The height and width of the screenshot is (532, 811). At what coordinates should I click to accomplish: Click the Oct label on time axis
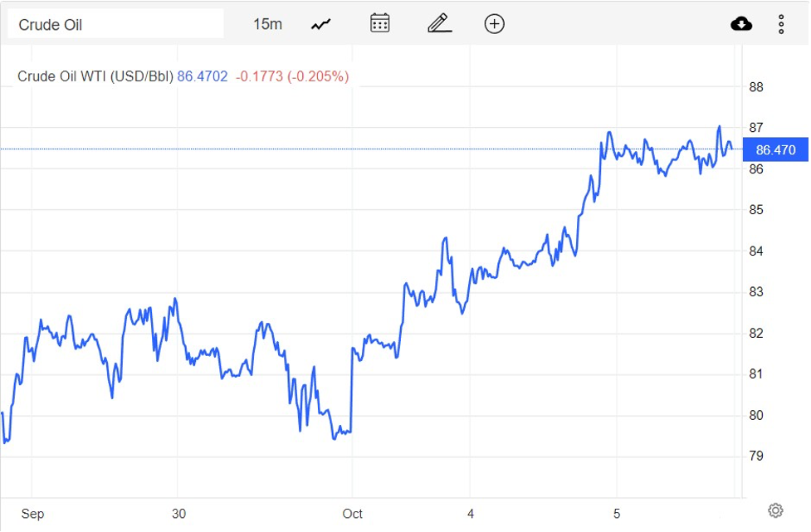352,514
